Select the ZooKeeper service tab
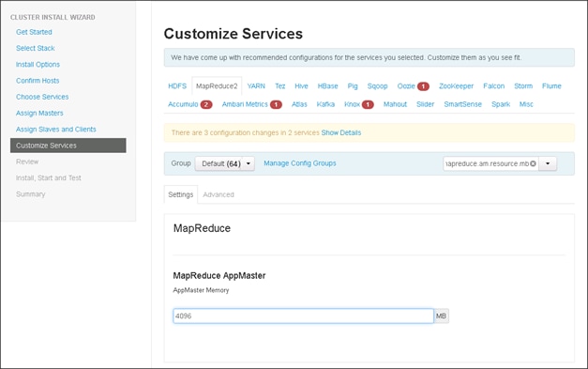Image resolution: width=588 pixels, height=369 pixels. [x=456, y=86]
